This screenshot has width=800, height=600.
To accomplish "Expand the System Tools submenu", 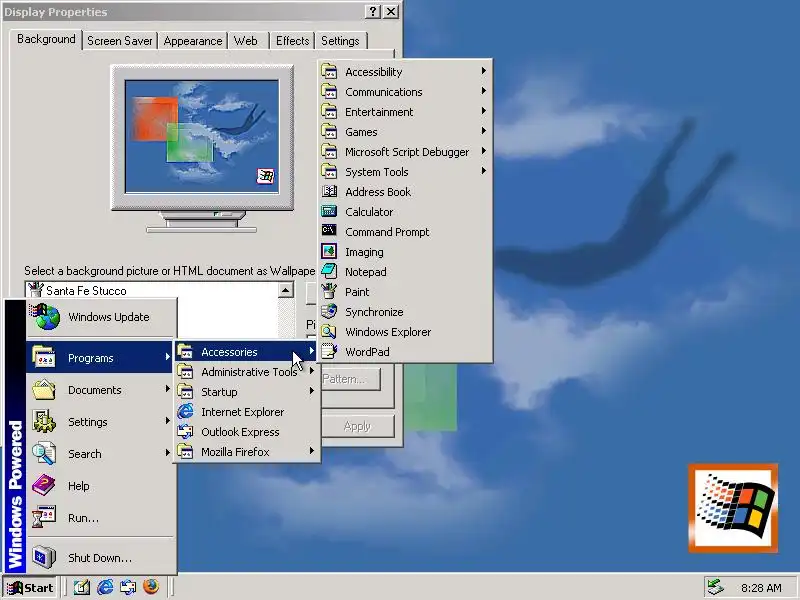I will 405,171.
